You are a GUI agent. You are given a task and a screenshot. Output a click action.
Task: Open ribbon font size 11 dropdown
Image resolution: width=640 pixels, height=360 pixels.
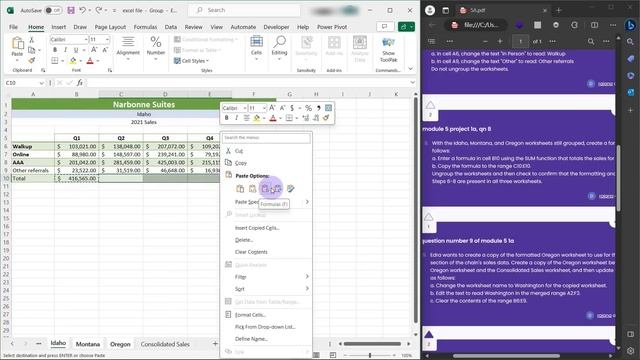point(107,40)
